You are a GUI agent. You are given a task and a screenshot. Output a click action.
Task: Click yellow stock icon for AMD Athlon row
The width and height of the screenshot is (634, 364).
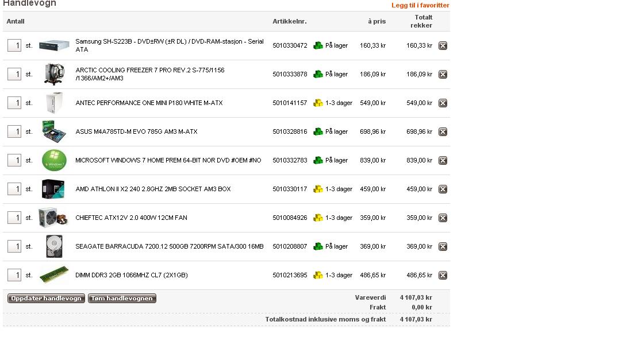click(318, 189)
